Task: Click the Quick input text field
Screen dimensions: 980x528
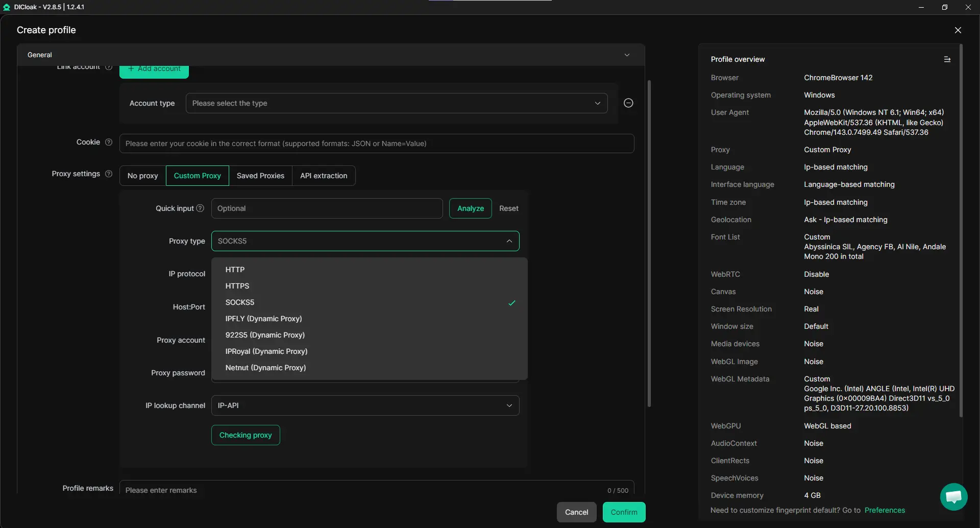Action: pyautogui.click(x=327, y=208)
